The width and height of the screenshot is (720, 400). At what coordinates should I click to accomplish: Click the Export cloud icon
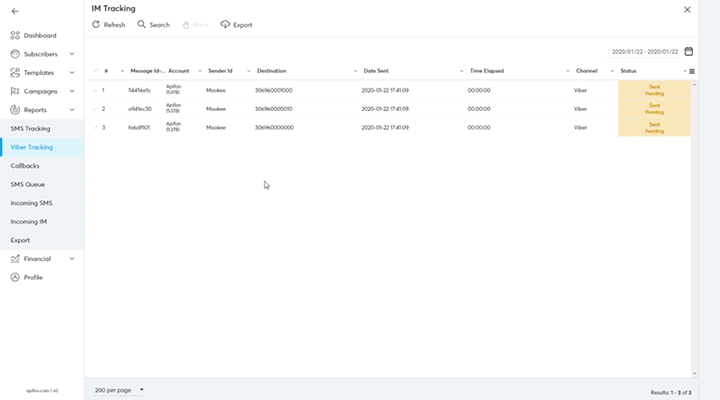[225, 24]
